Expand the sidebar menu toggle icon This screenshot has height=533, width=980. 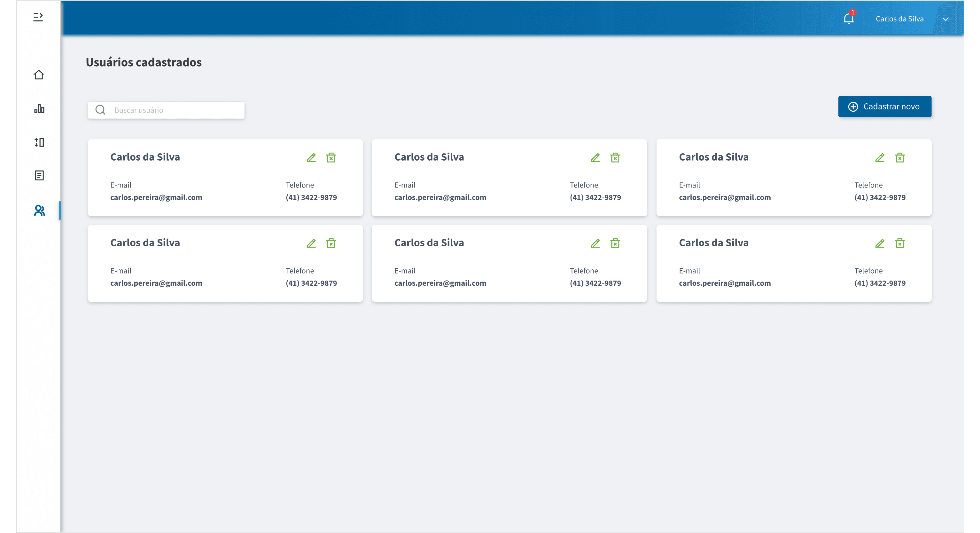[38, 17]
